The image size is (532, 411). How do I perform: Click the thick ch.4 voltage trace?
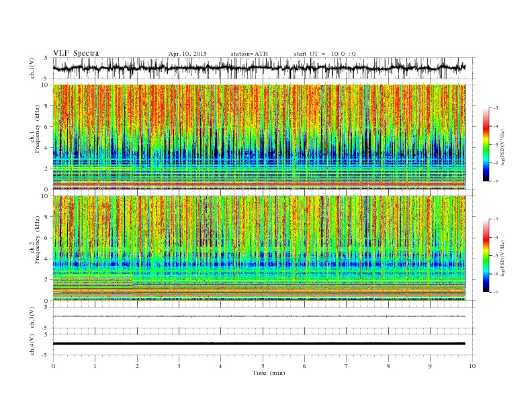[259, 344]
